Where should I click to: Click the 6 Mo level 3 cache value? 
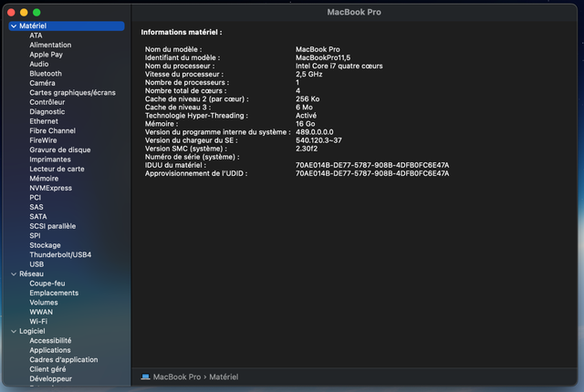pyautogui.click(x=304, y=108)
